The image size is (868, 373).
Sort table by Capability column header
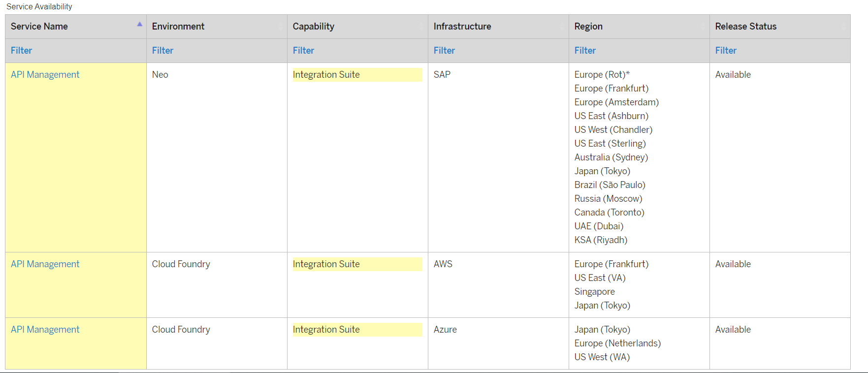(314, 27)
